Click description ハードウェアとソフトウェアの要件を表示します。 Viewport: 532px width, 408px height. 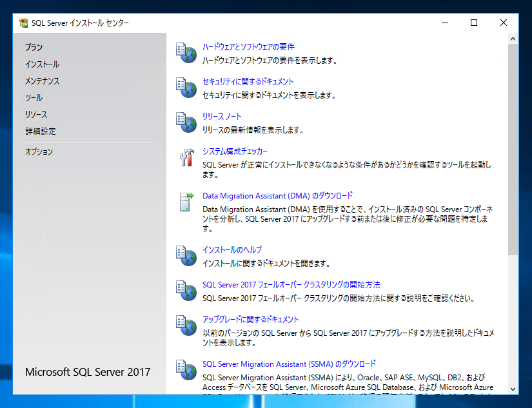click(270, 61)
